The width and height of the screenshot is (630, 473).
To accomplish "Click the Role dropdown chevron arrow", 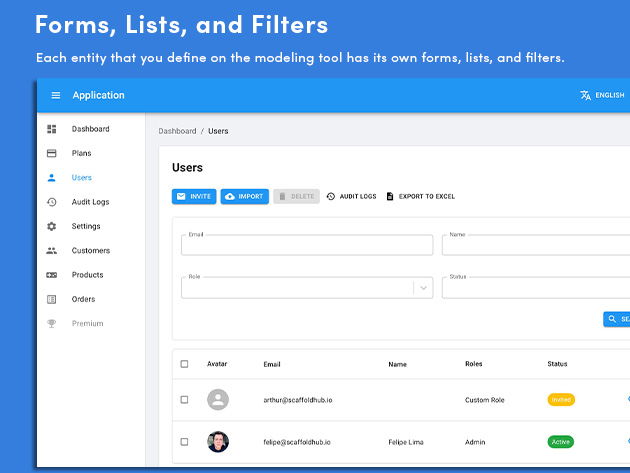I will click(x=423, y=288).
